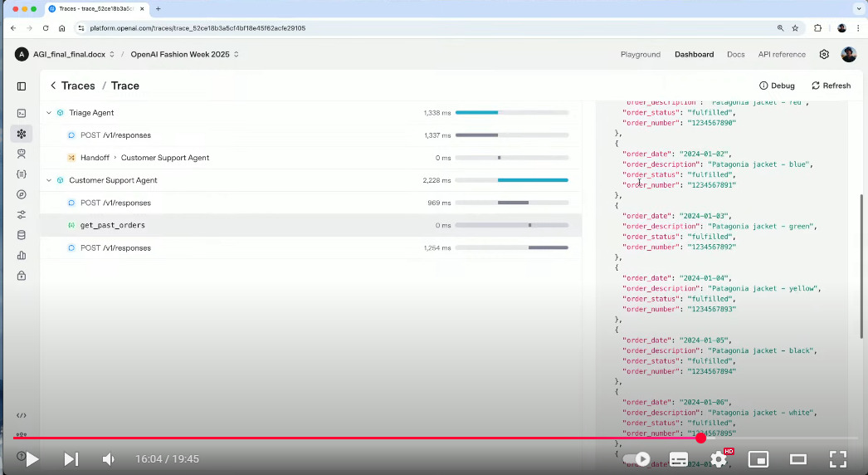This screenshot has height=475, width=868.
Task: Collapse the Triage Agent trace group
Action: tap(49, 112)
